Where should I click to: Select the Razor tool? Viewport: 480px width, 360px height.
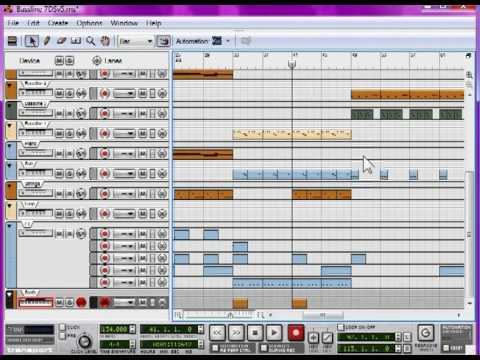tap(76, 41)
